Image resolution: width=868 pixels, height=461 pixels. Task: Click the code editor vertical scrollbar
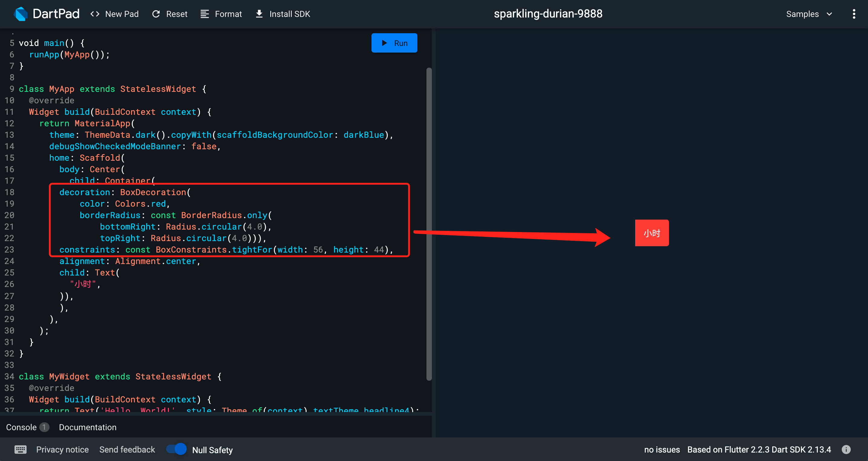(429, 224)
